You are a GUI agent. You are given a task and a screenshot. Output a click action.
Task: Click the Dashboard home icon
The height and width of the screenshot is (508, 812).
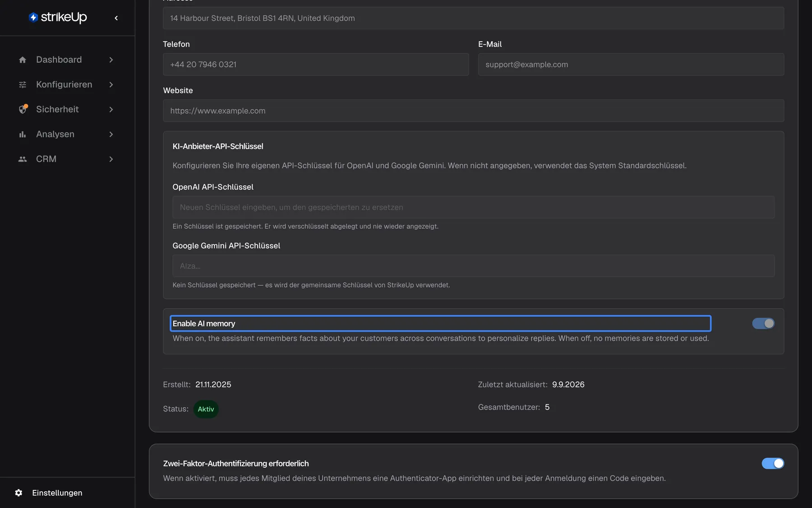[x=23, y=60]
